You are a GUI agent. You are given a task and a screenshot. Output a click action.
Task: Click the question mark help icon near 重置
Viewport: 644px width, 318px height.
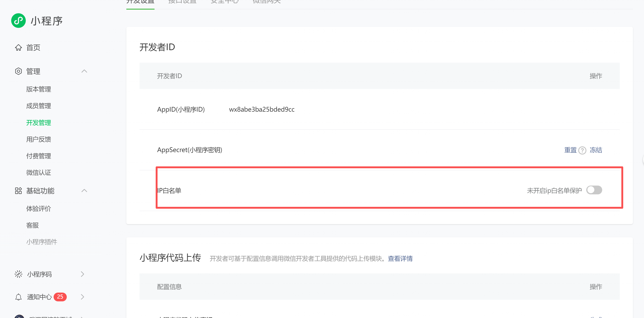pos(582,150)
